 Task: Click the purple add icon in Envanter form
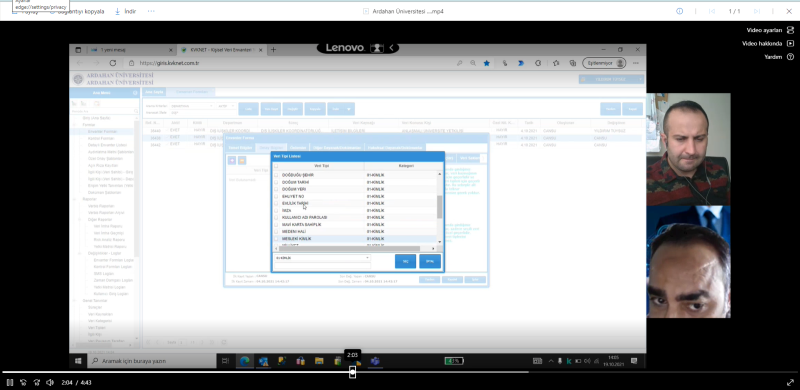point(232,160)
